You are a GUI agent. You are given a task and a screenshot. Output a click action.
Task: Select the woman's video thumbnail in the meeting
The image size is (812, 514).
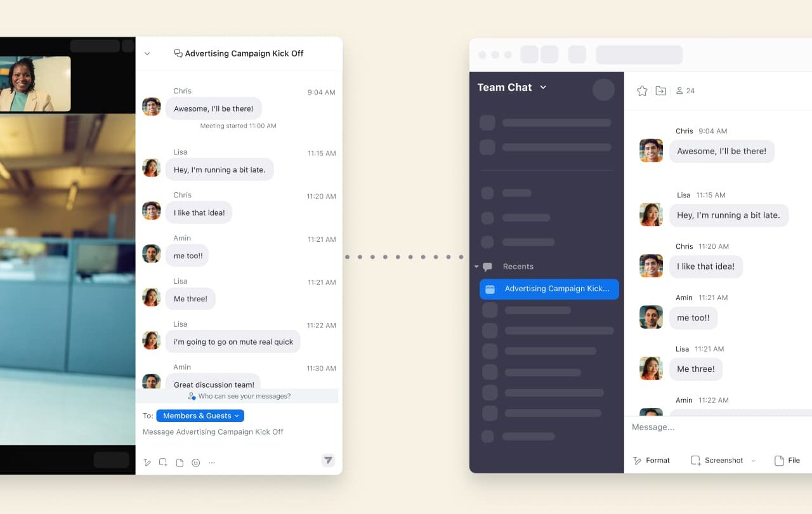point(35,84)
